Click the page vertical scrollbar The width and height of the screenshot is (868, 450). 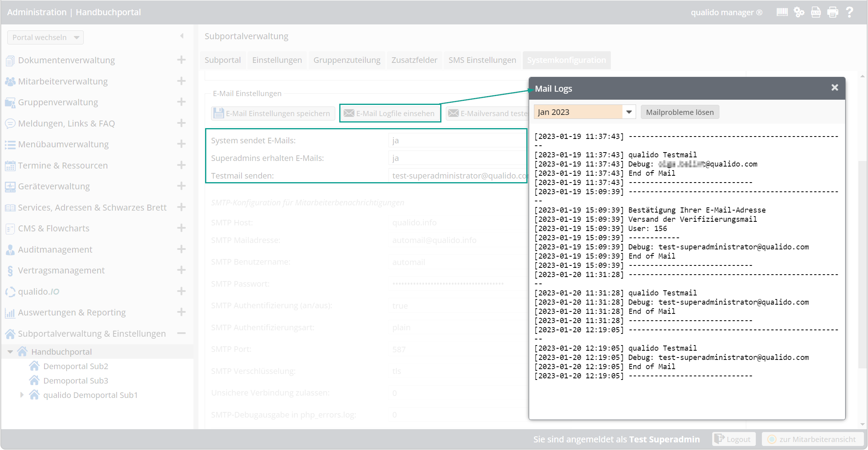[x=862, y=264]
